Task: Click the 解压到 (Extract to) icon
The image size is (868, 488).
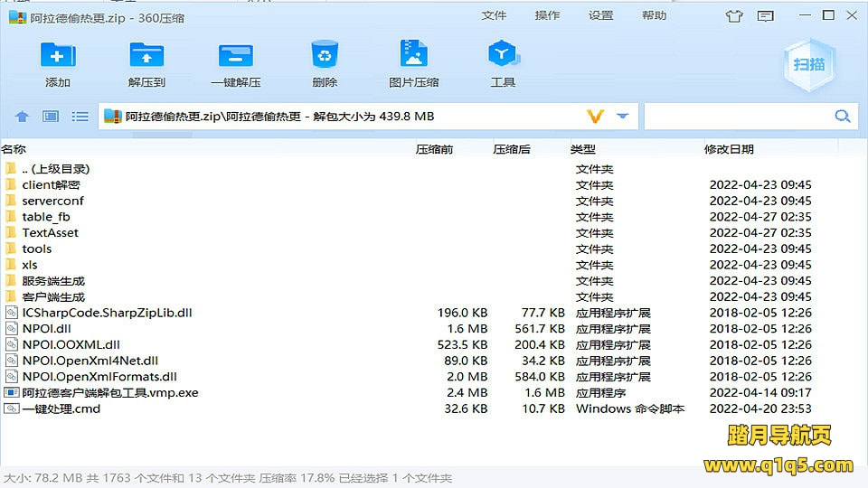Action: click(x=146, y=56)
